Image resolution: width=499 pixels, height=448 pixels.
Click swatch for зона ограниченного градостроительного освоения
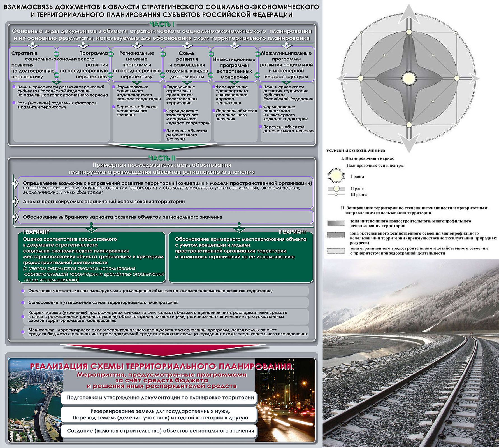coord(336,251)
